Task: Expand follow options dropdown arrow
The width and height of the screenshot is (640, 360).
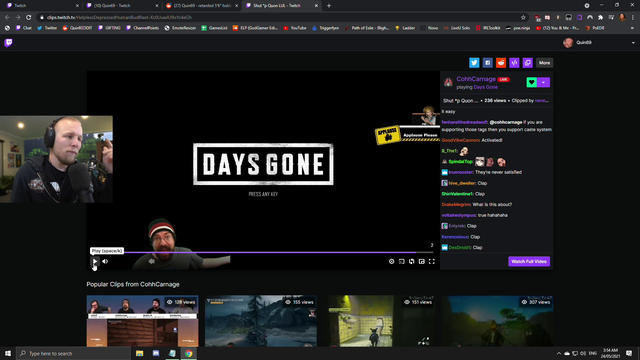Action: click(544, 82)
